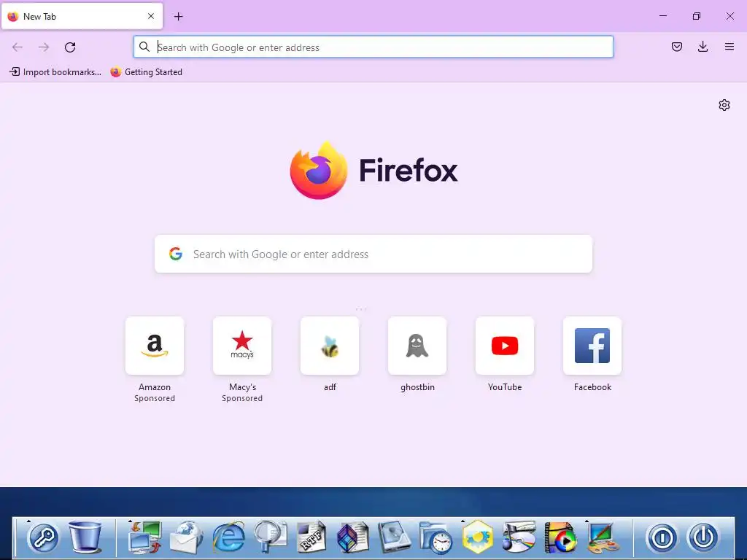Click the power off button in the dock

coord(704,538)
